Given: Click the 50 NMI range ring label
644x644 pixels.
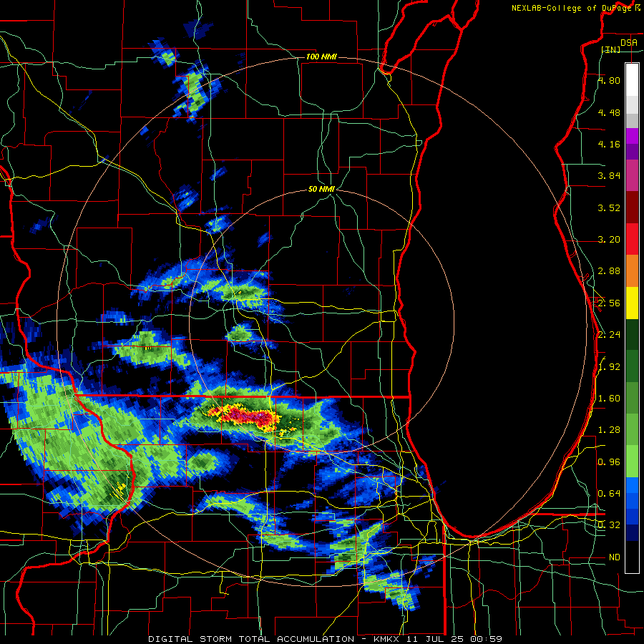Looking at the screenshot, I should [321, 190].
